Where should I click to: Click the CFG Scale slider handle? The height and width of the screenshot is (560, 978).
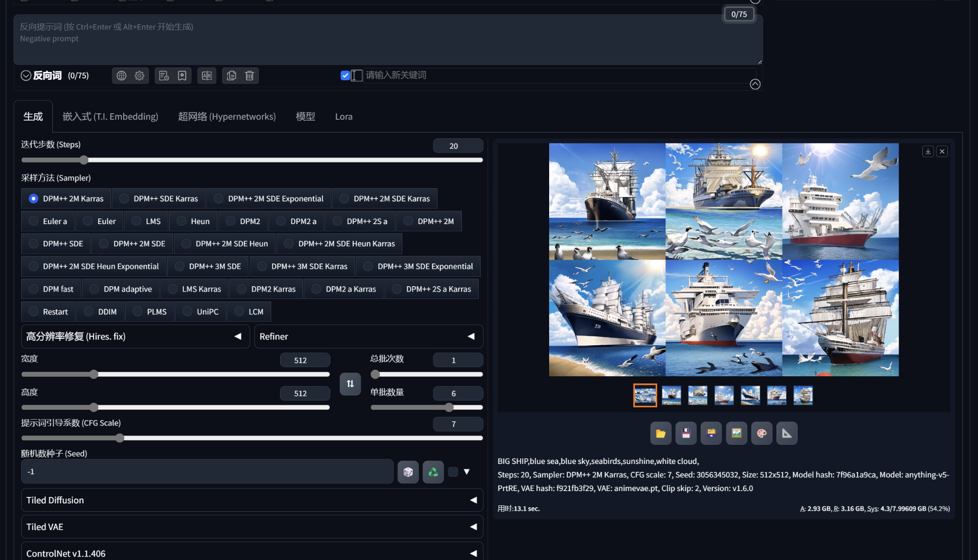120,438
